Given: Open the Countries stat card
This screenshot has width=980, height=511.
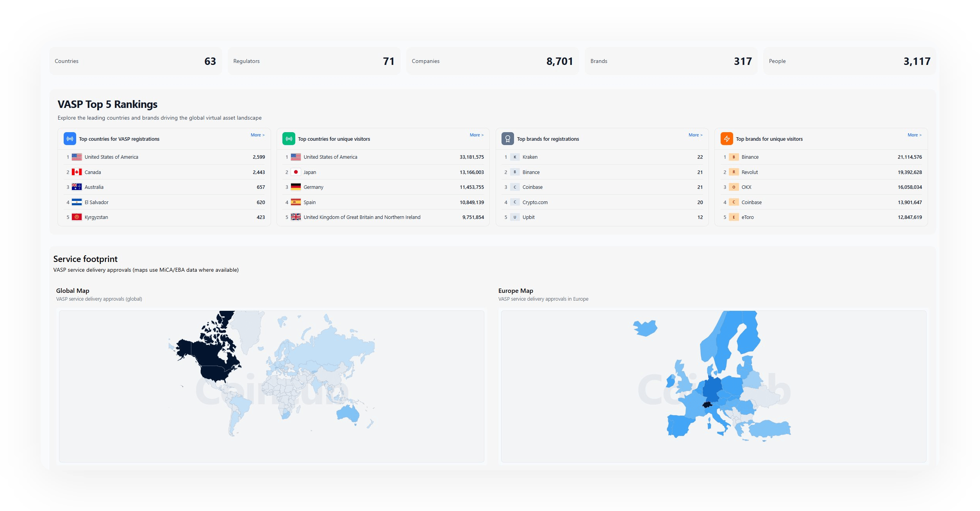Looking at the screenshot, I should coord(136,61).
